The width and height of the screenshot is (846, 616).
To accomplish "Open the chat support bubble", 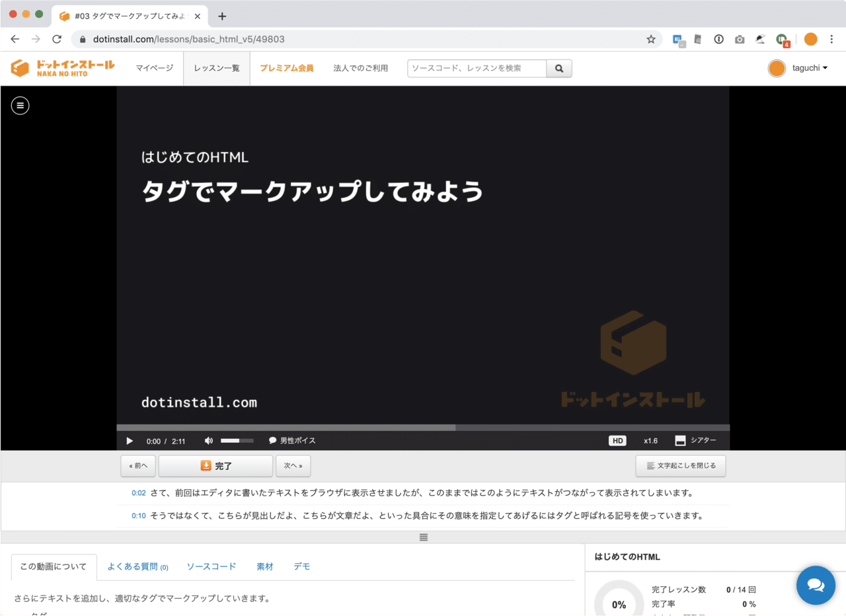I will tap(816, 586).
